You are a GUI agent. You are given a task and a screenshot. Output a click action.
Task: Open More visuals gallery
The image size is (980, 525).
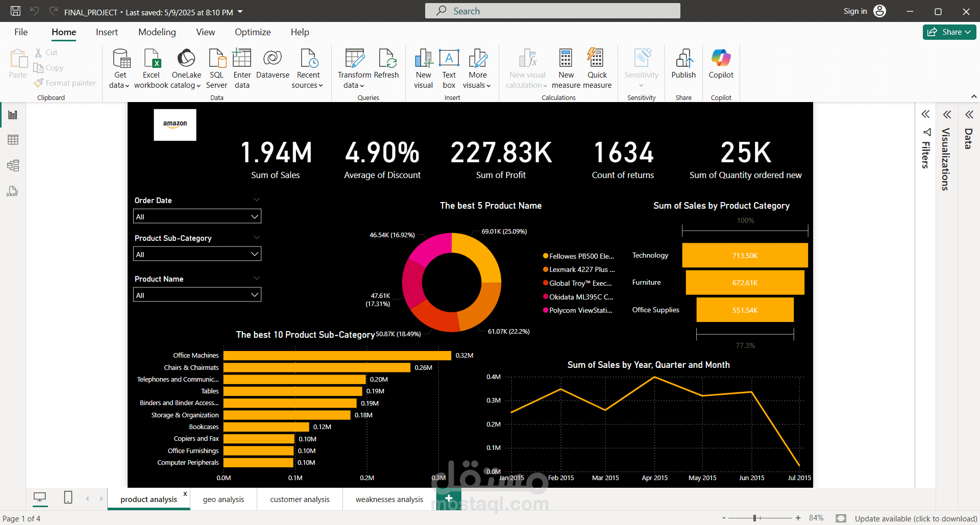click(x=477, y=68)
